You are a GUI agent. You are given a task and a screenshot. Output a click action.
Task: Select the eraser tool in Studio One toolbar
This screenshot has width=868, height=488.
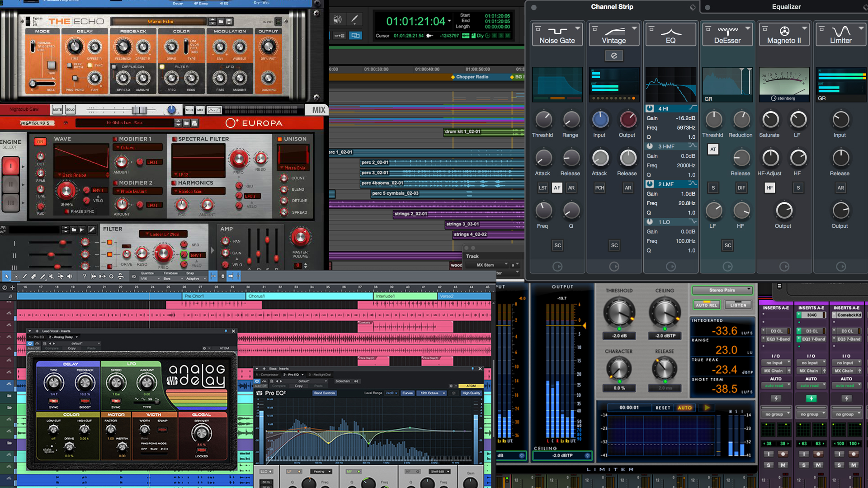point(33,276)
